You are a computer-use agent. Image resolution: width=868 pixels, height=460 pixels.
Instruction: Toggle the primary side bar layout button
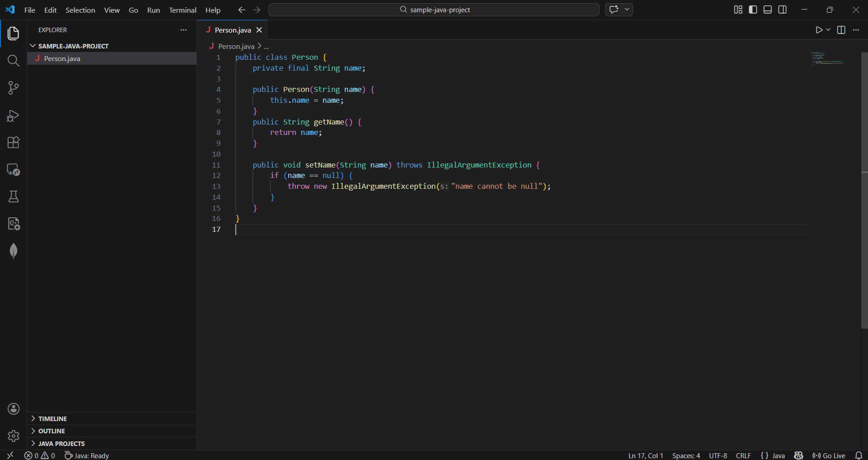753,10
